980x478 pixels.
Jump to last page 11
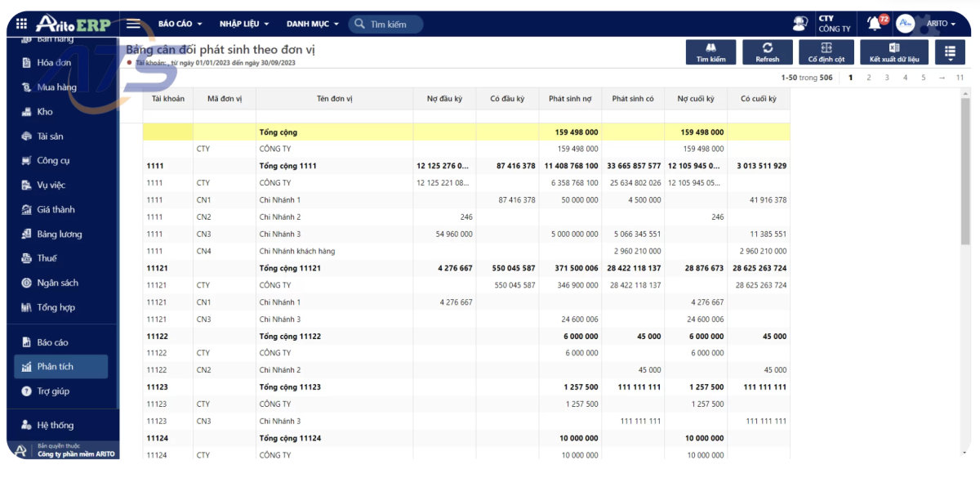click(960, 78)
